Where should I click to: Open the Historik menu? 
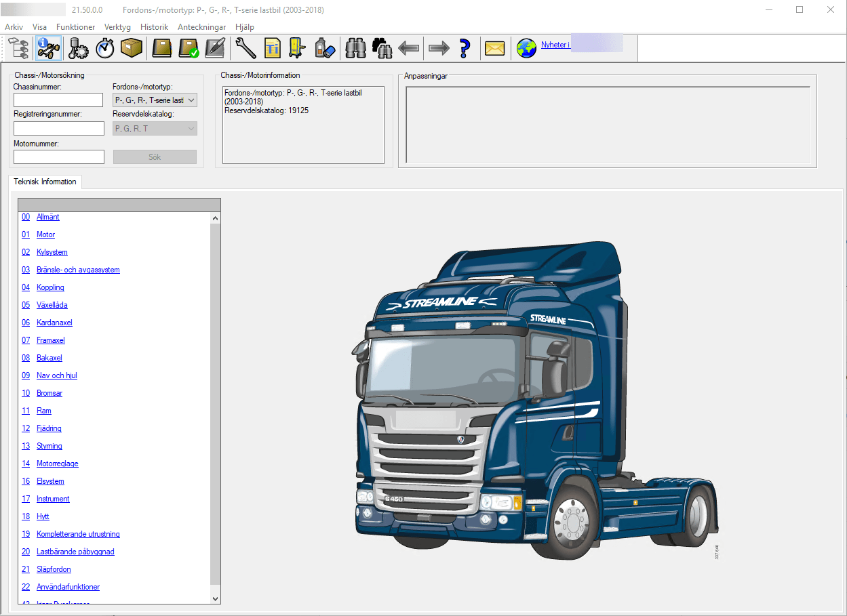click(x=155, y=27)
